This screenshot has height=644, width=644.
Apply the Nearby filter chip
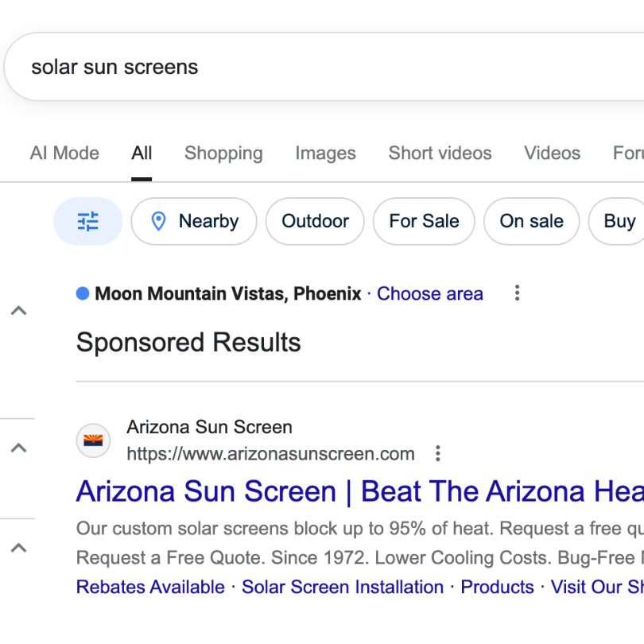(x=194, y=221)
